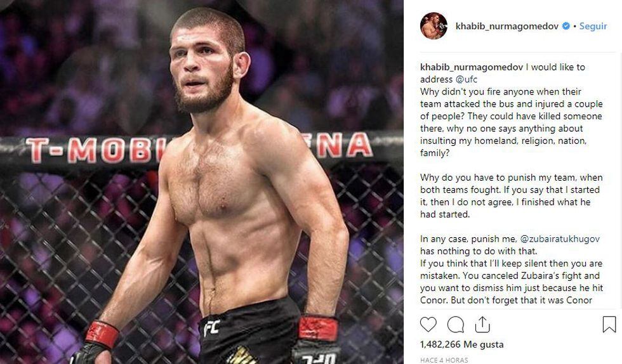
Task: Share the post using the share icon
Action: 482,324
